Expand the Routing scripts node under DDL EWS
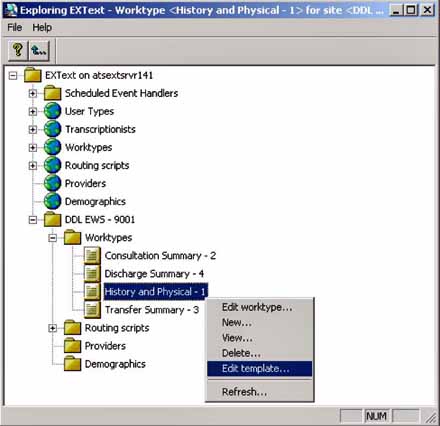440x426 pixels. pyautogui.click(x=52, y=328)
